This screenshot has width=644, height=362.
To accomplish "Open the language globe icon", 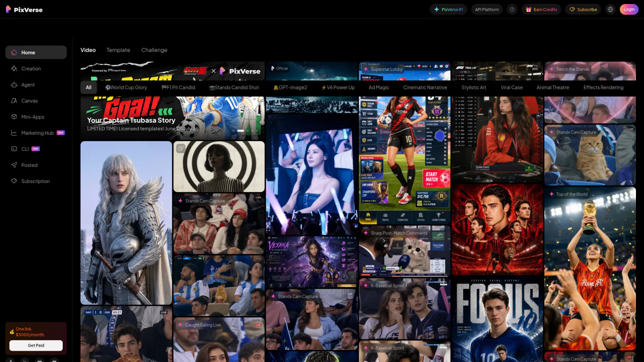I will [x=611, y=9].
